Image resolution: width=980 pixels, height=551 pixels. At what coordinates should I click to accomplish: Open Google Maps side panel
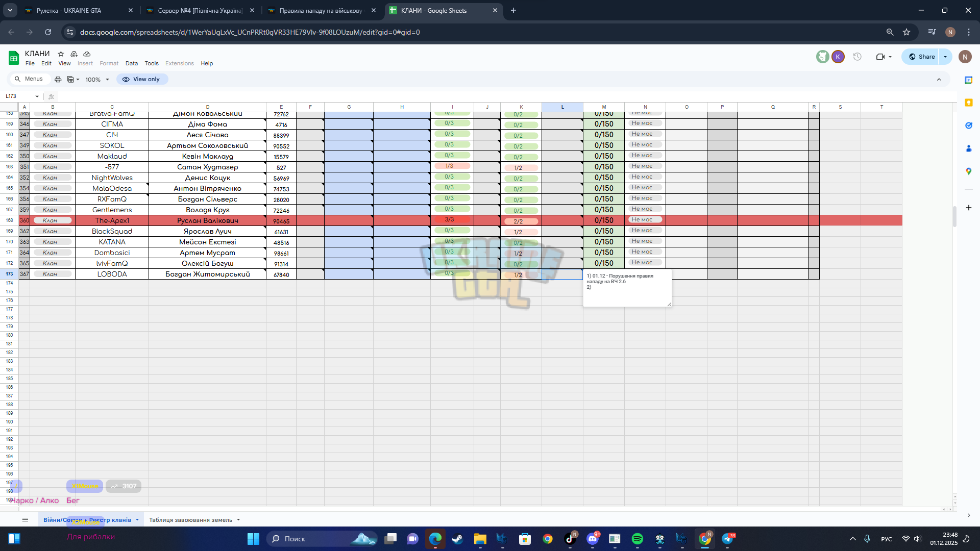click(x=968, y=171)
